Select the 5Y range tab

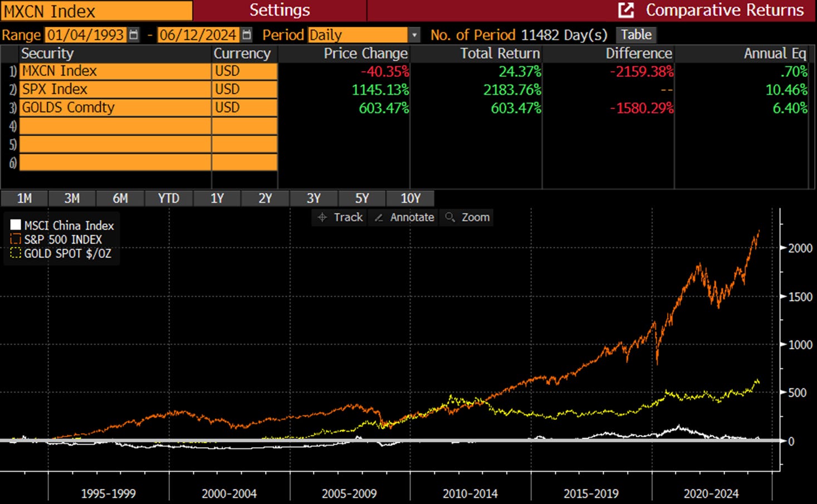(x=362, y=198)
